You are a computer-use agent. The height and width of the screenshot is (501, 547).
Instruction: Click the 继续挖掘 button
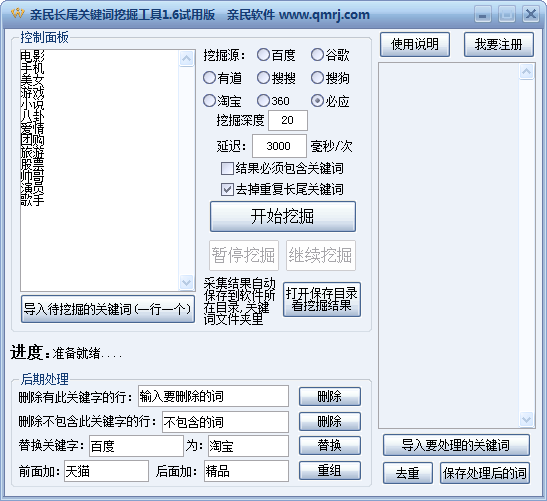click(321, 255)
